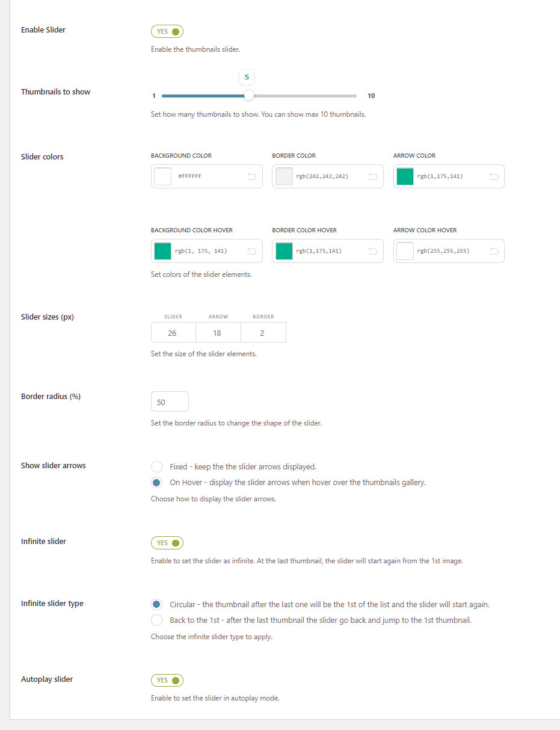Click the Border radius input field

170,402
